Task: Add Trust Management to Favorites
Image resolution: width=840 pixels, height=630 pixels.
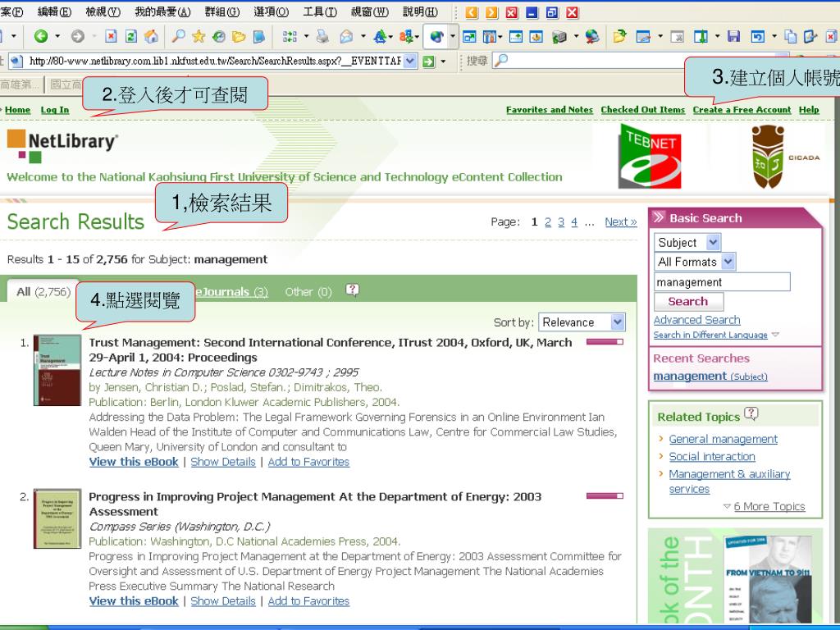Action: (x=308, y=462)
